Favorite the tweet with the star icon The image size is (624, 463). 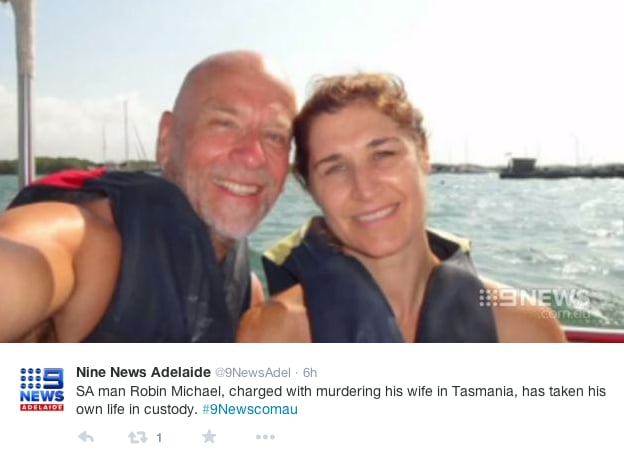209,437
